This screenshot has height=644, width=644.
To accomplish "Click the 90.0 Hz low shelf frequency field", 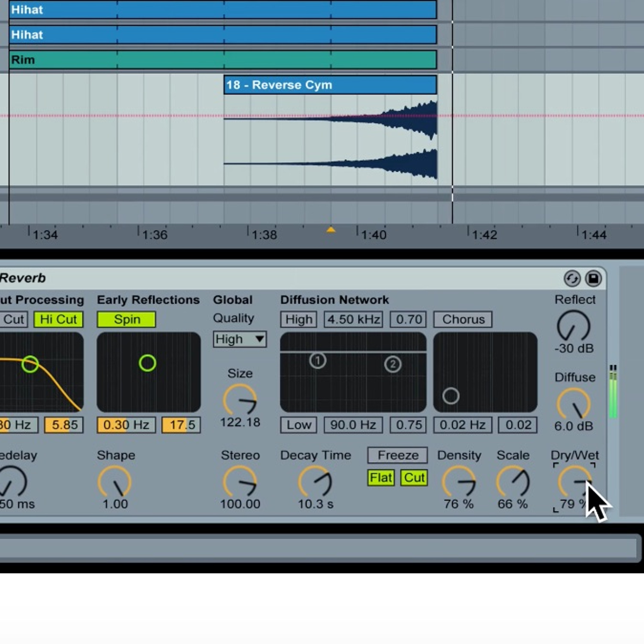I will 353,425.
